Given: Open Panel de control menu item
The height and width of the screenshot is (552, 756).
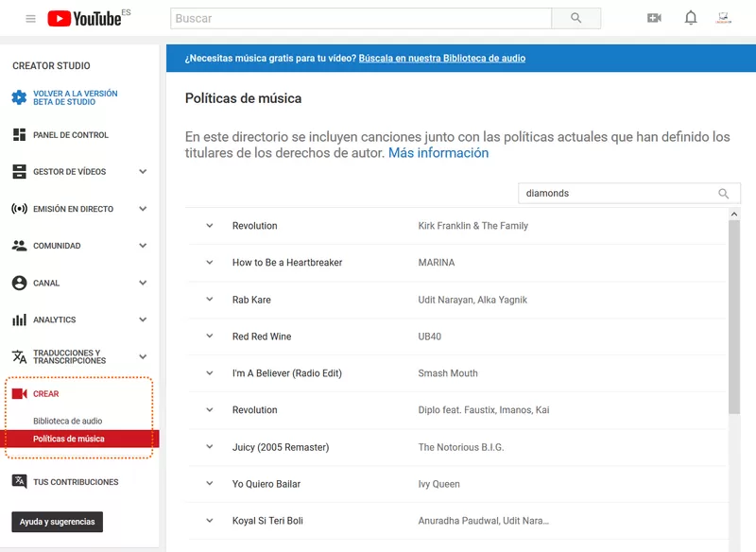Looking at the screenshot, I should [x=71, y=135].
